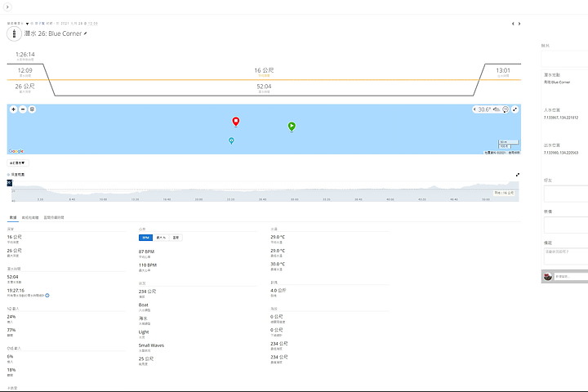Click the 1:26:14 surface interval value
The width and height of the screenshot is (588, 392).
pyautogui.click(x=25, y=55)
